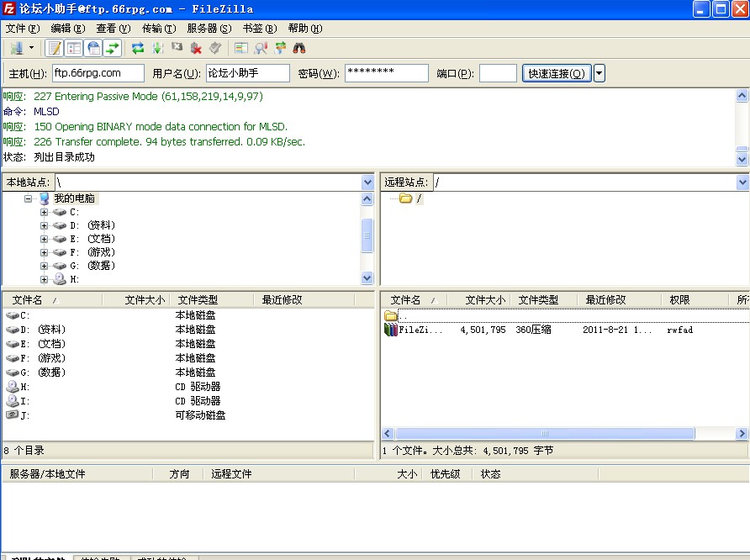This screenshot has height=560, width=750.
Task: Select the remote root folder icon
Action: pyautogui.click(x=405, y=198)
